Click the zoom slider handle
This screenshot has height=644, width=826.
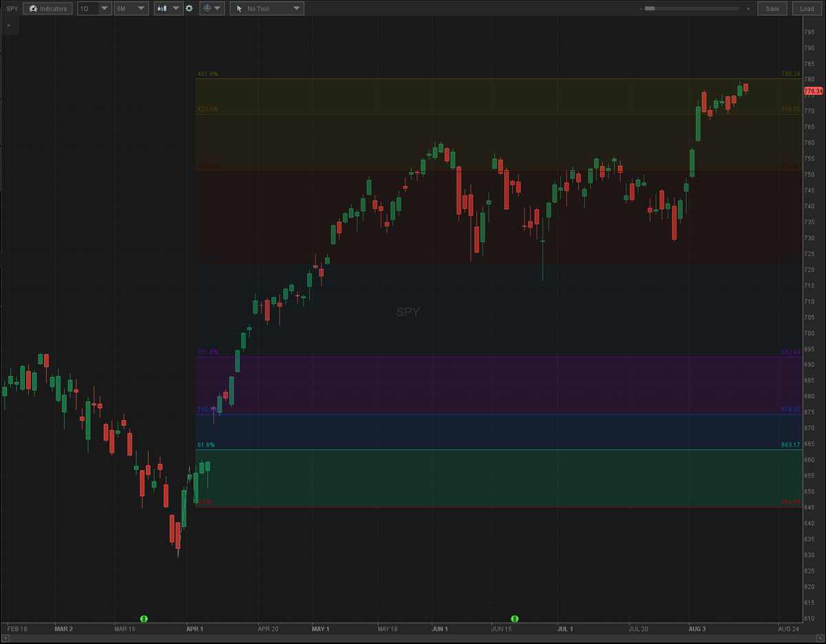(x=650, y=8)
